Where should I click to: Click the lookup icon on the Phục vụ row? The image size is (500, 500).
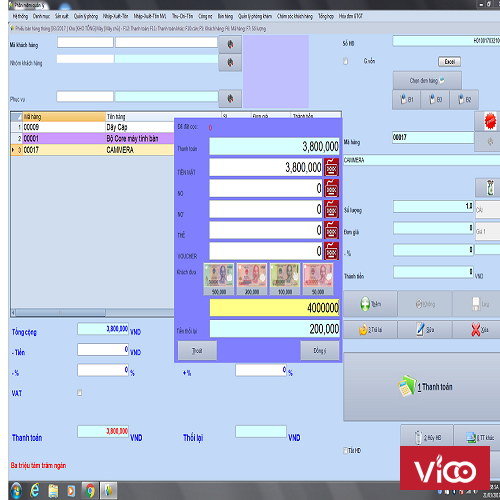click(230, 99)
